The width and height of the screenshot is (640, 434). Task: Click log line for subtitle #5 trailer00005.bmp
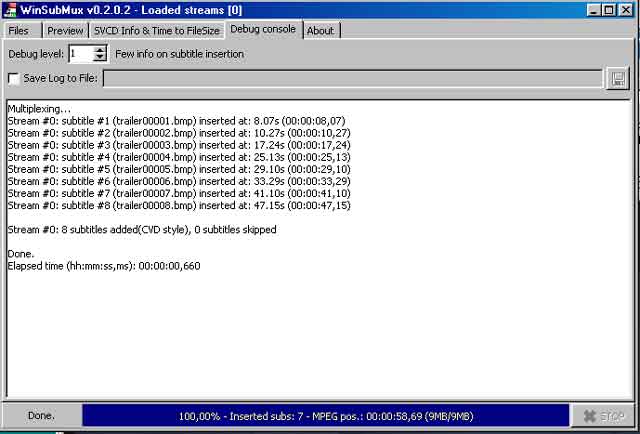(179, 169)
